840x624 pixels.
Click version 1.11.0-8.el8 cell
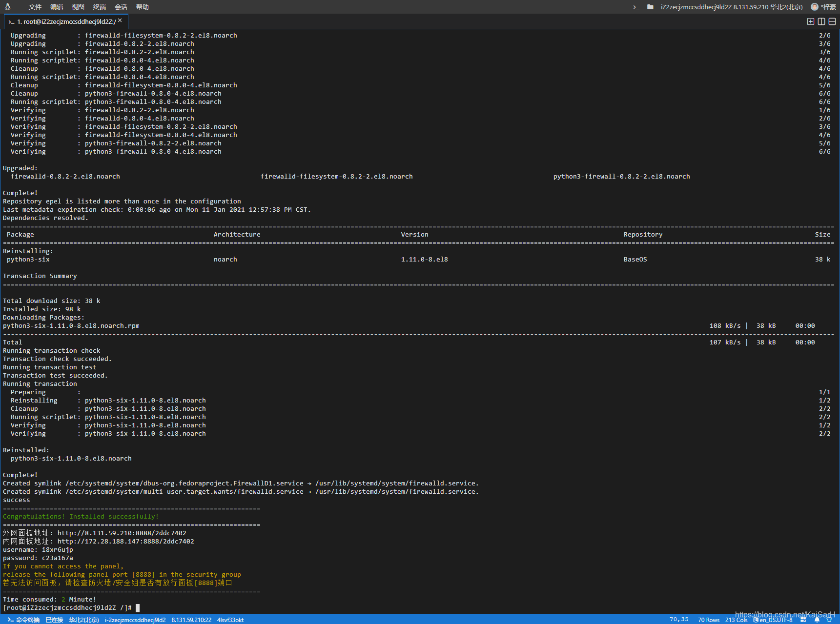click(425, 260)
